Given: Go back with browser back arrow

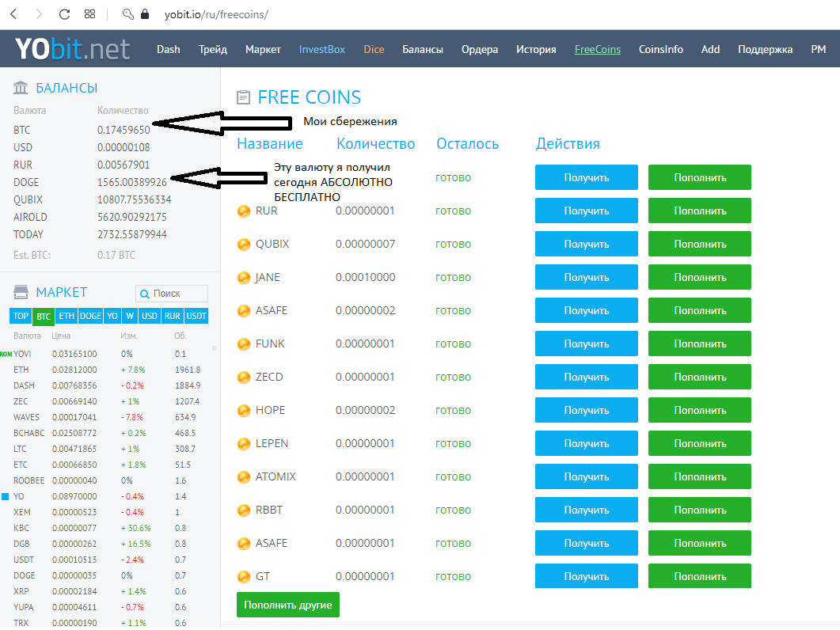Looking at the screenshot, I should tap(14, 14).
